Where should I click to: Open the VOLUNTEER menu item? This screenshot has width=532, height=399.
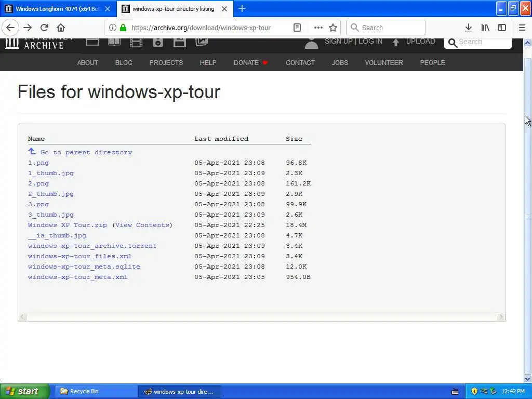point(384,63)
